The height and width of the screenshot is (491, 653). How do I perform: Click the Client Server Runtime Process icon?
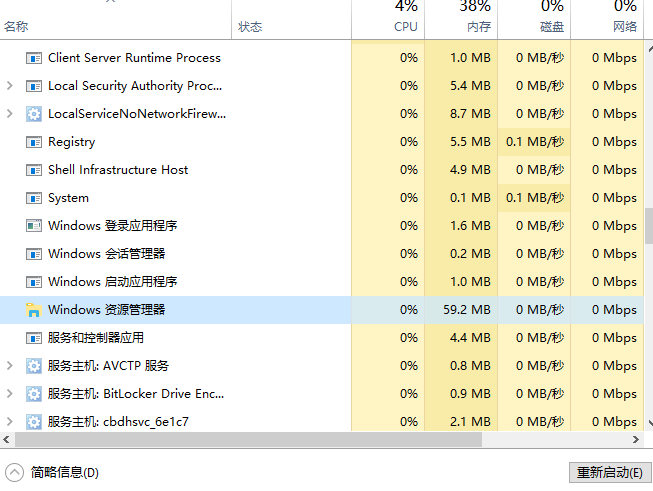tap(34, 58)
